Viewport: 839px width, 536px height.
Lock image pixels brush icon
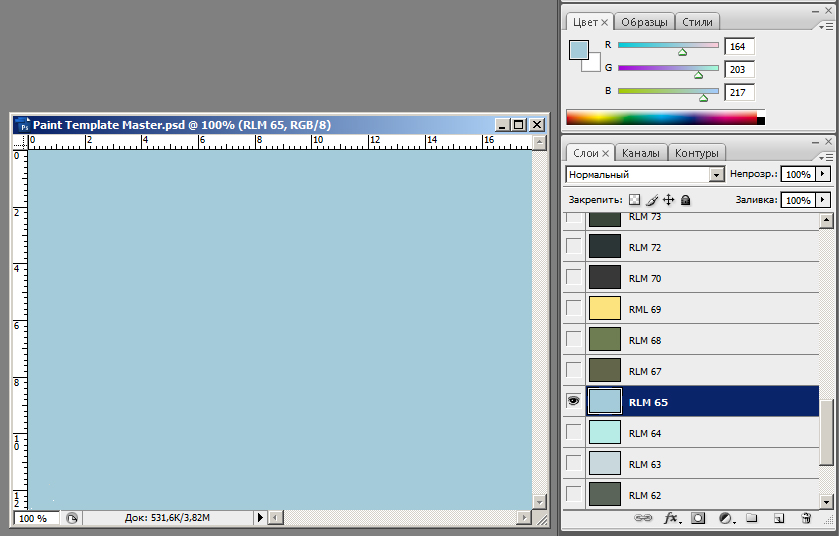[x=652, y=200]
